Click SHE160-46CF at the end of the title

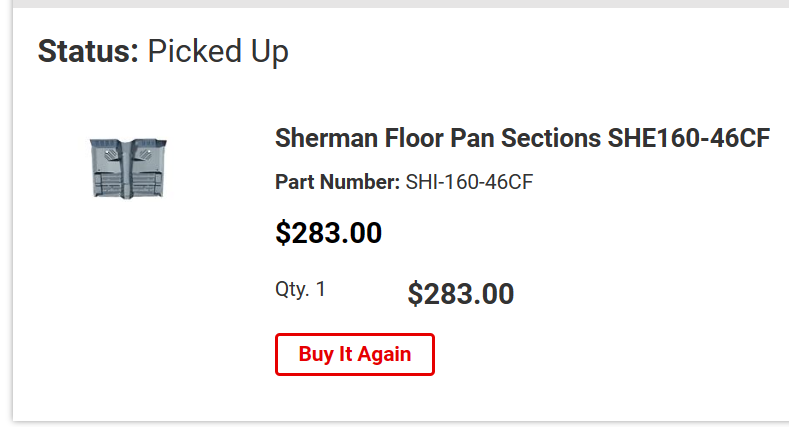click(x=689, y=138)
